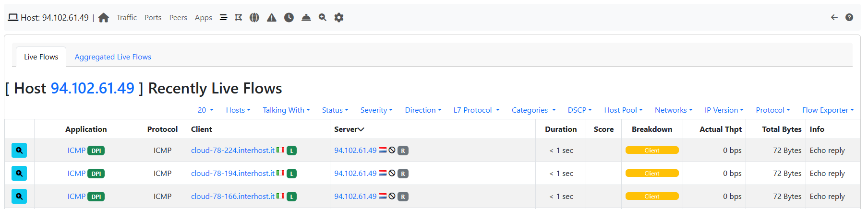Open the globe geomap icon
The width and height of the screenshot is (868, 209).
coord(254,17)
